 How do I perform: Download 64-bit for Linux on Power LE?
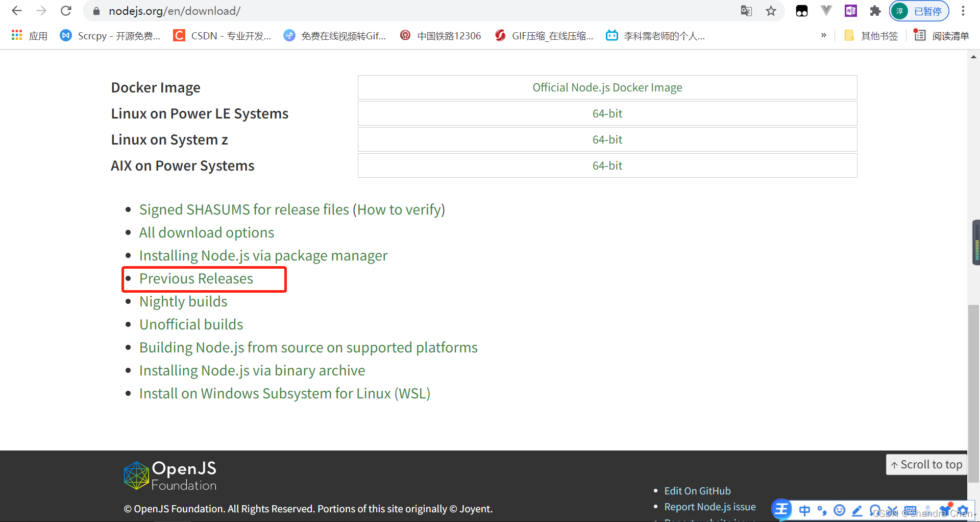(x=607, y=113)
